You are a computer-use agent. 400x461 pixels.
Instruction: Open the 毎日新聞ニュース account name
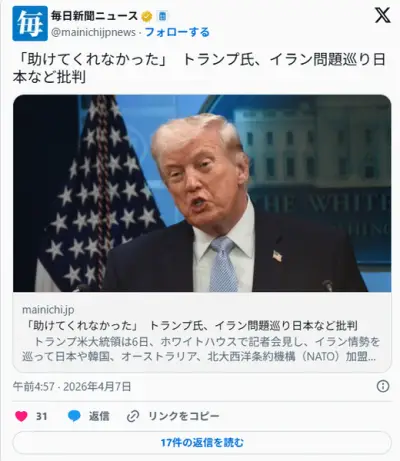tap(94, 16)
